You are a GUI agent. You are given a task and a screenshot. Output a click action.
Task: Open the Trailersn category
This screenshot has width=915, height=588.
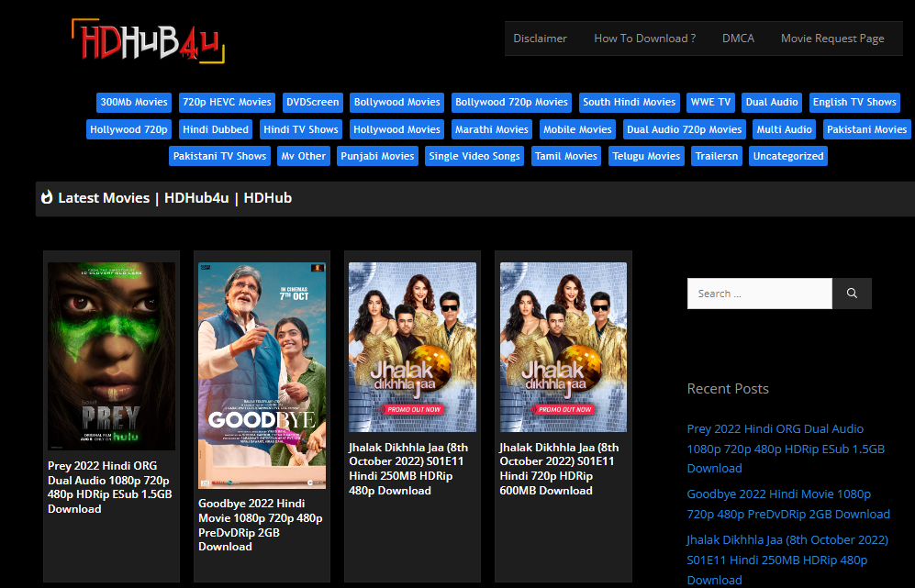(717, 156)
